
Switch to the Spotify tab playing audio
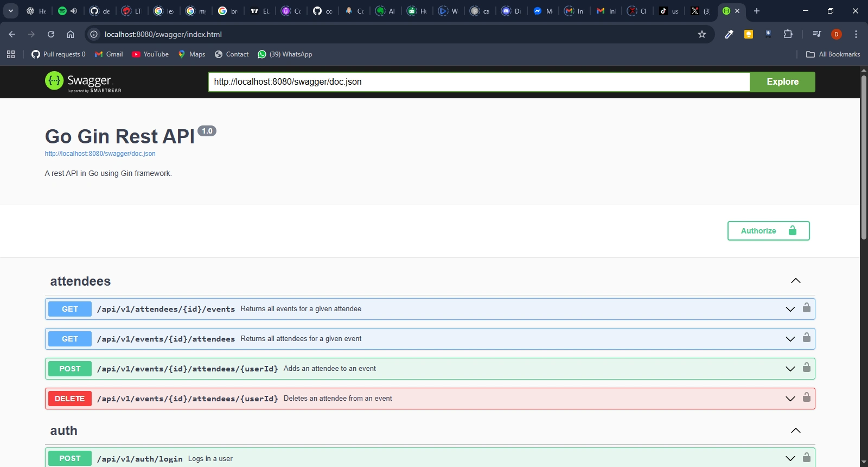click(x=68, y=11)
